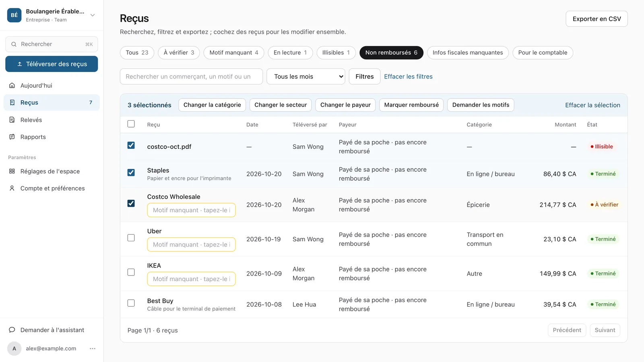Click the Relevés document icon
644x362 pixels.
(x=12, y=120)
